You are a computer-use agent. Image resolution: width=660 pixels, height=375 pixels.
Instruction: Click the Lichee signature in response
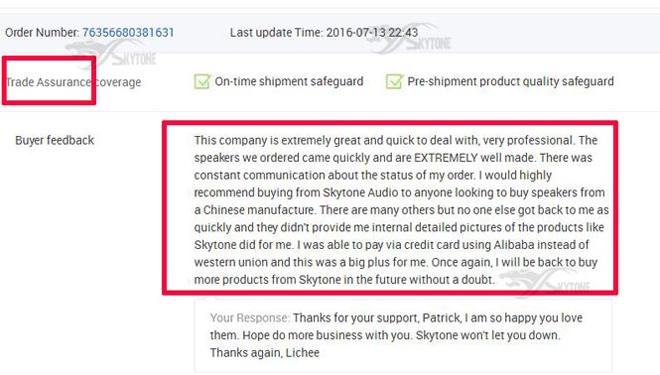303,353
